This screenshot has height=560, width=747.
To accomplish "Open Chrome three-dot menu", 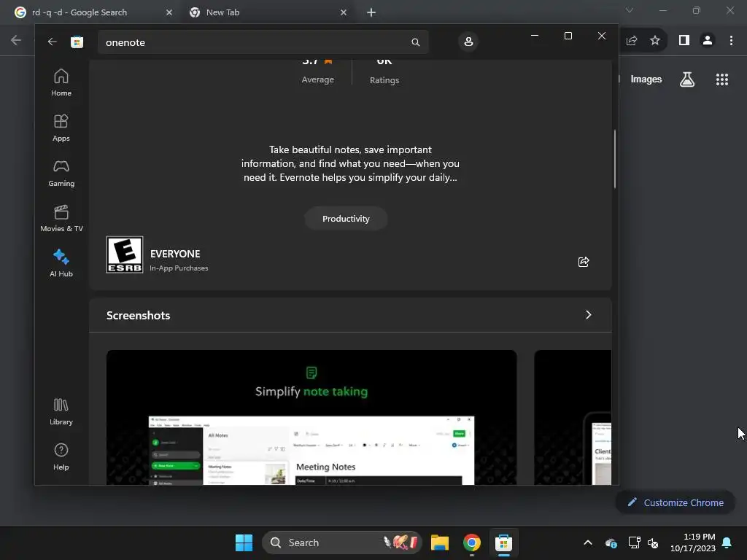I will coord(731,41).
